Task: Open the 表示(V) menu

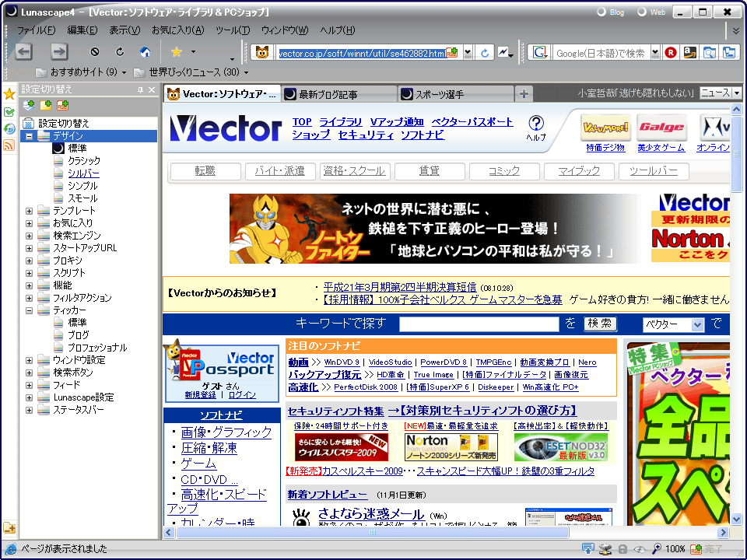Action: [x=124, y=30]
